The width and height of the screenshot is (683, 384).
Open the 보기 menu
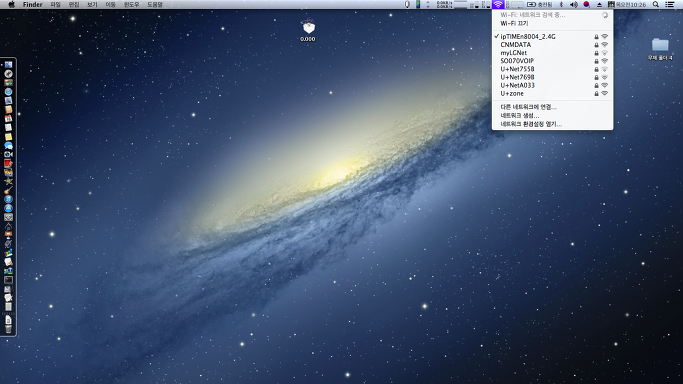click(92, 4)
